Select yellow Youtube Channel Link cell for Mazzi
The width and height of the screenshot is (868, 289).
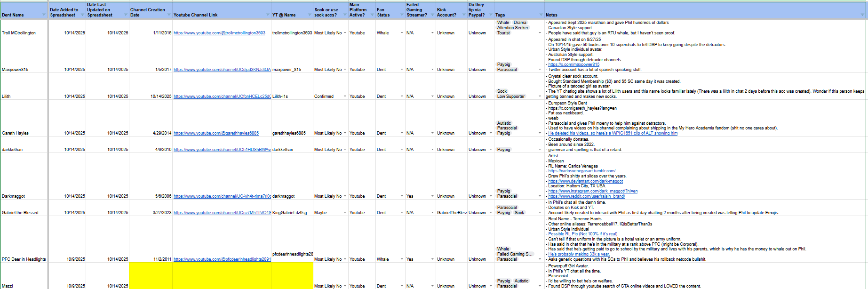point(222,276)
